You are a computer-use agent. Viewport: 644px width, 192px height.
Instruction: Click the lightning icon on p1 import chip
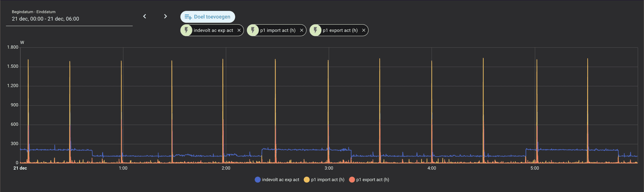(x=253, y=31)
